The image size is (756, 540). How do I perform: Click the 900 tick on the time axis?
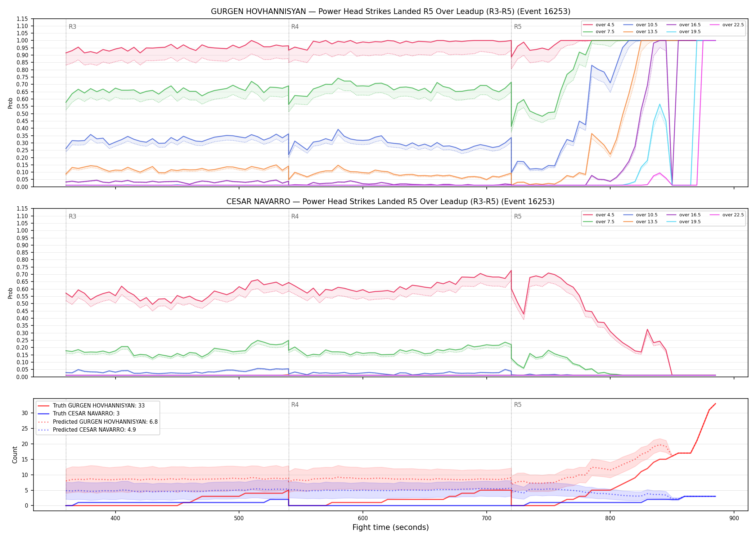click(734, 518)
